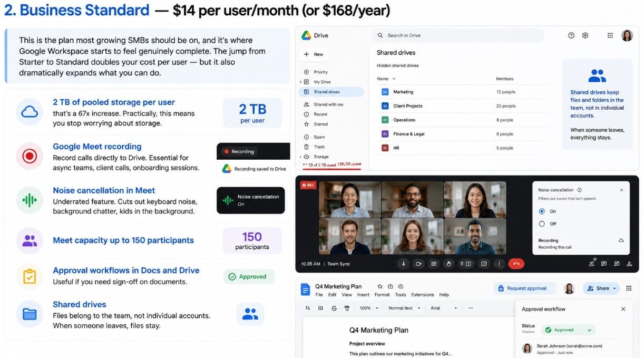Screen dimensions: 644x358
Task: Raise hand in the Meet toolbar
Action: coord(450,264)
